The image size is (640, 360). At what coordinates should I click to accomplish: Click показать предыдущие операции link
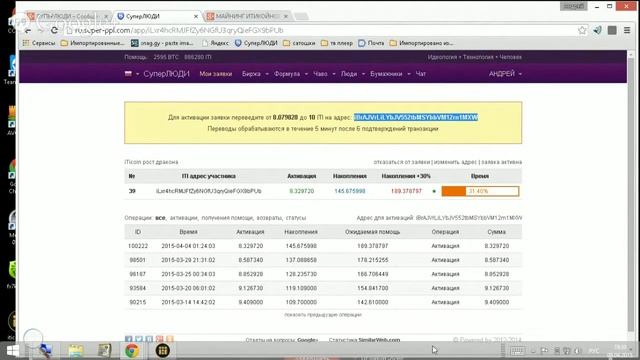323,315
